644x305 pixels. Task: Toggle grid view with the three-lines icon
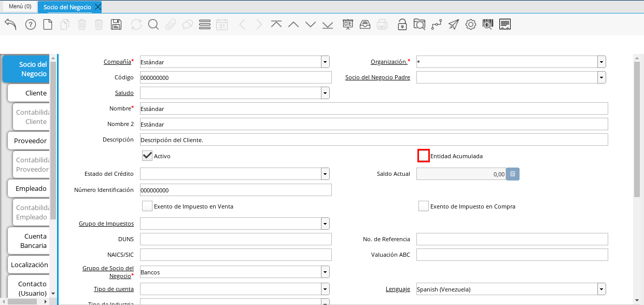(204, 24)
